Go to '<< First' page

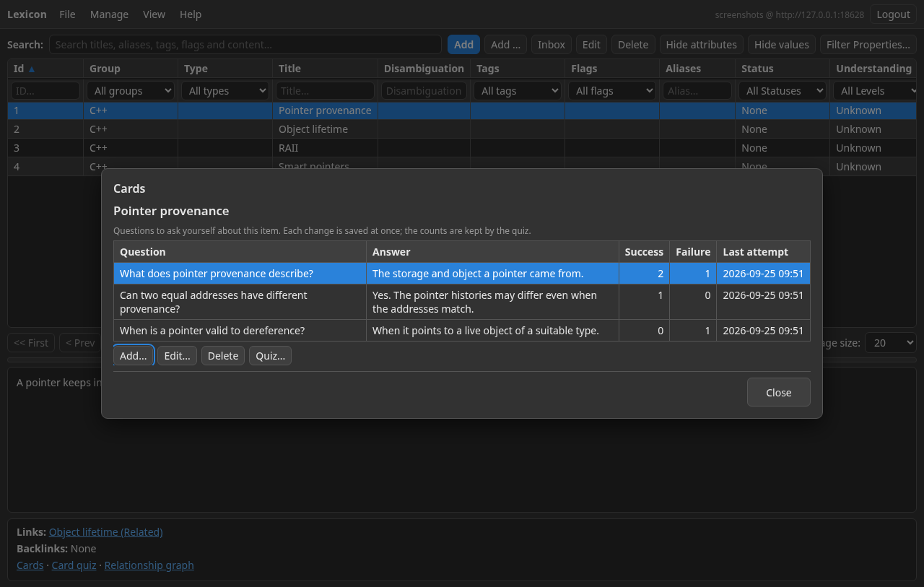pyautogui.click(x=31, y=343)
